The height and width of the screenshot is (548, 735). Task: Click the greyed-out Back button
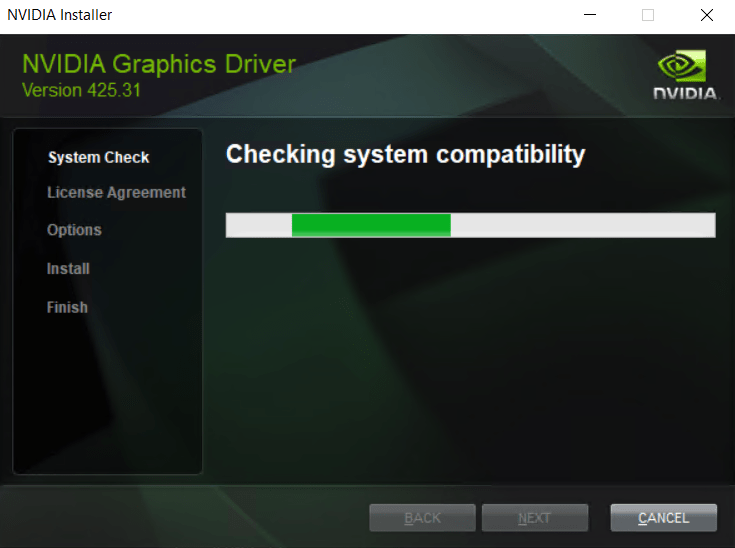click(x=422, y=518)
